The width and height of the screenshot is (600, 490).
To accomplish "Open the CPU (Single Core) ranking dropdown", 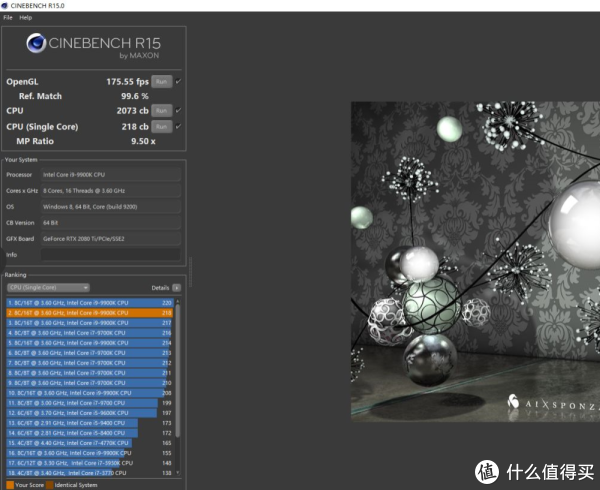I will pyautogui.click(x=48, y=288).
